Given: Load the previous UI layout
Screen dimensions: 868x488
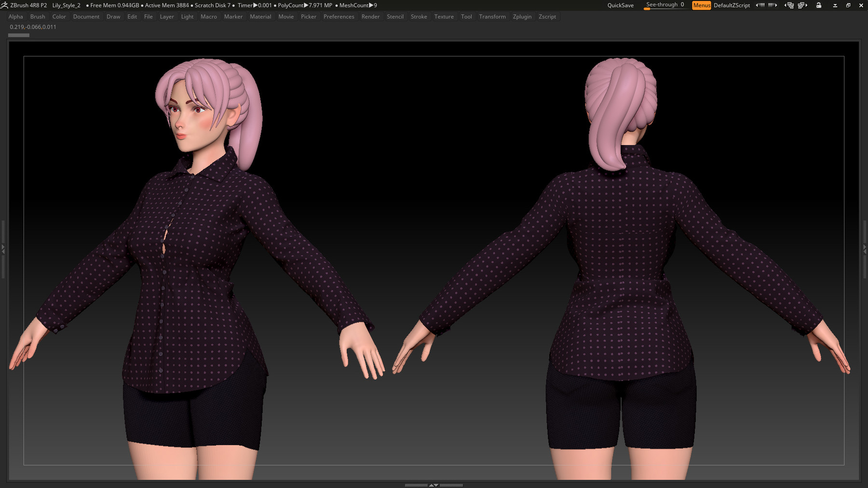Looking at the screenshot, I should click(x=789, y=5).
